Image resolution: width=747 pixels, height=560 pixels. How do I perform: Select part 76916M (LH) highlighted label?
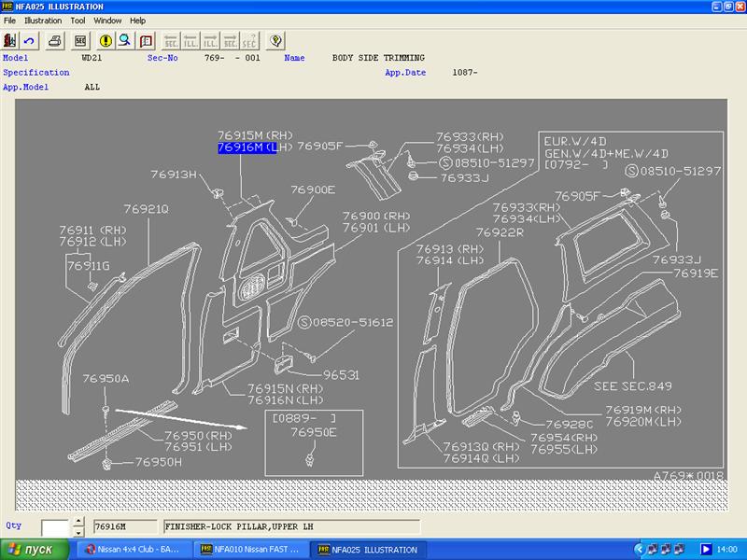coord(247,147)
